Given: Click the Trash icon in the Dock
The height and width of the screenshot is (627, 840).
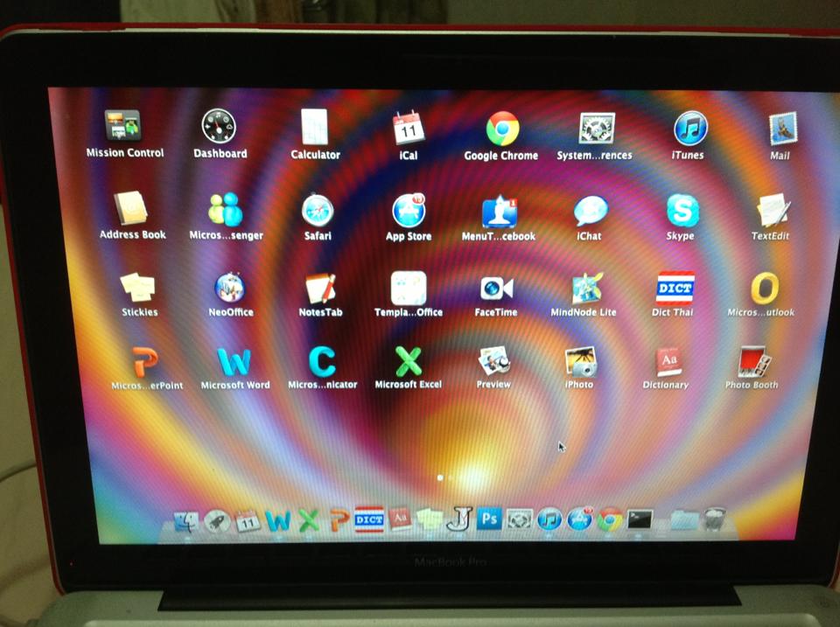Looking at the screenshot, I should [x=715, y=519].
